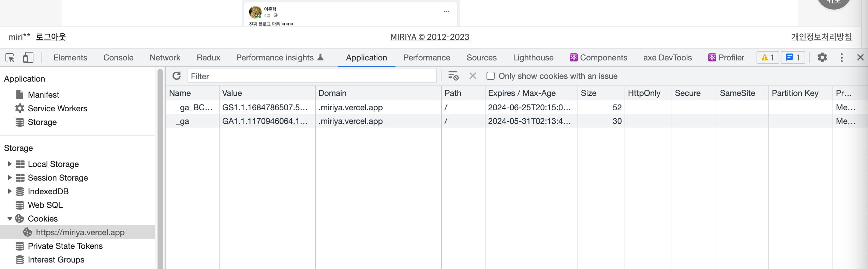This screenshot has height=269, width=868.
Task: Click the GS1.1.1684786507.5… value cell
Action: 267,107
